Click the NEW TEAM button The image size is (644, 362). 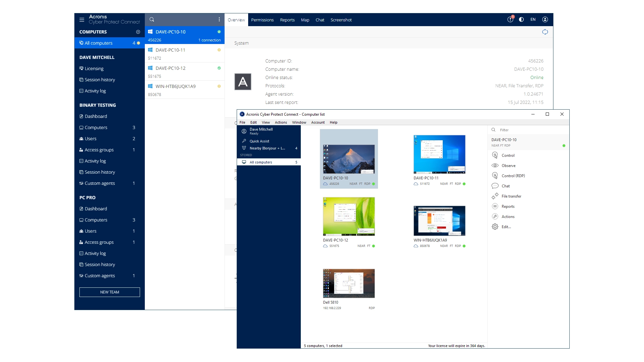coord(109,292)
